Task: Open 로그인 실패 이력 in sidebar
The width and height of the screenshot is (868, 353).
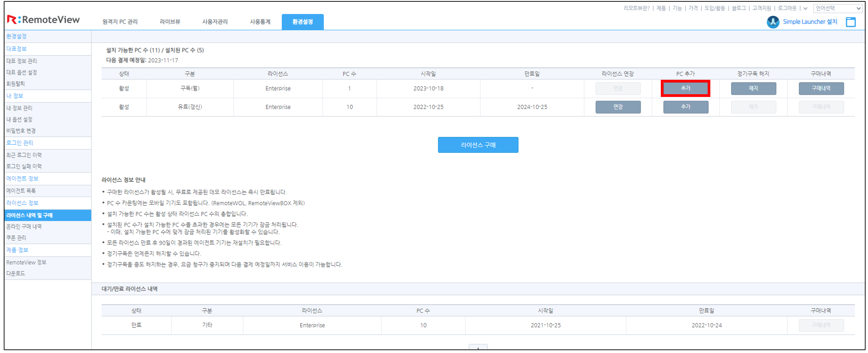Action: click(x=24, y=166)
